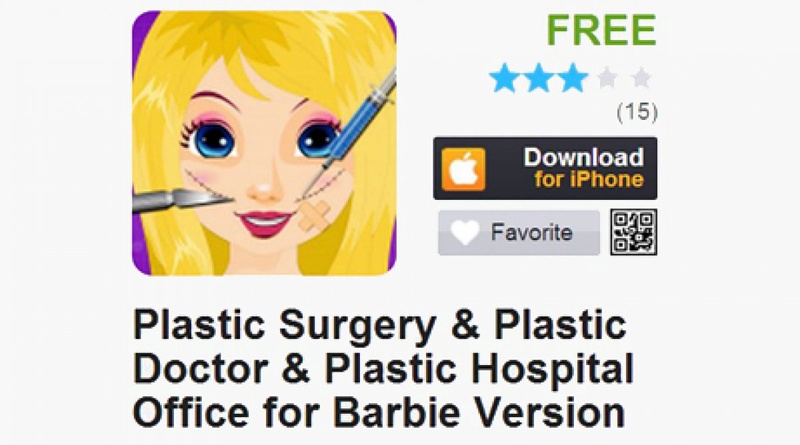Open the QR code image
Viewport: 800px width, 445px height.
pyautogui.click(x=634, y=232)
